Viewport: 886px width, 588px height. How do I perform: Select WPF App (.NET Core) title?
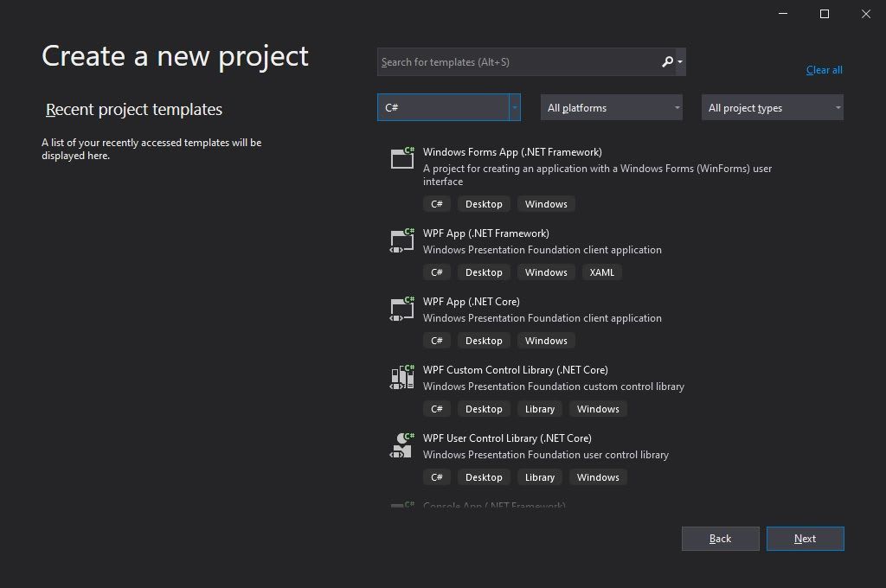click(472, 302)
